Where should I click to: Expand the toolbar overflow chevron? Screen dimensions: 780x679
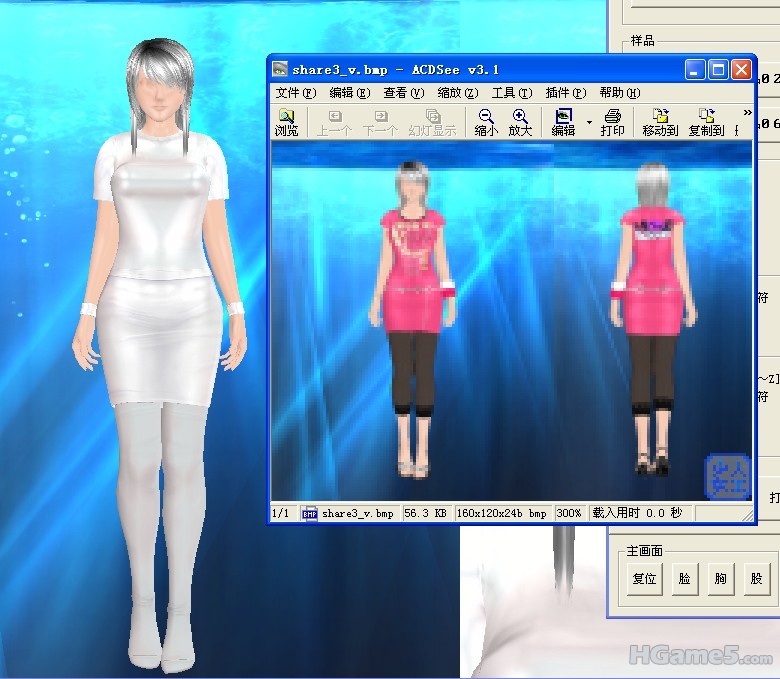point(747,113)
